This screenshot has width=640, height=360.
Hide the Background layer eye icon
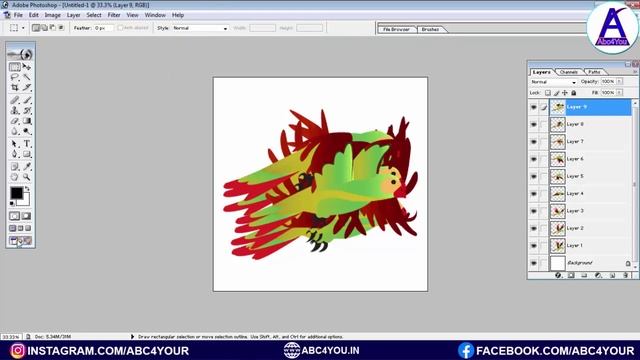tap(533, 263)
